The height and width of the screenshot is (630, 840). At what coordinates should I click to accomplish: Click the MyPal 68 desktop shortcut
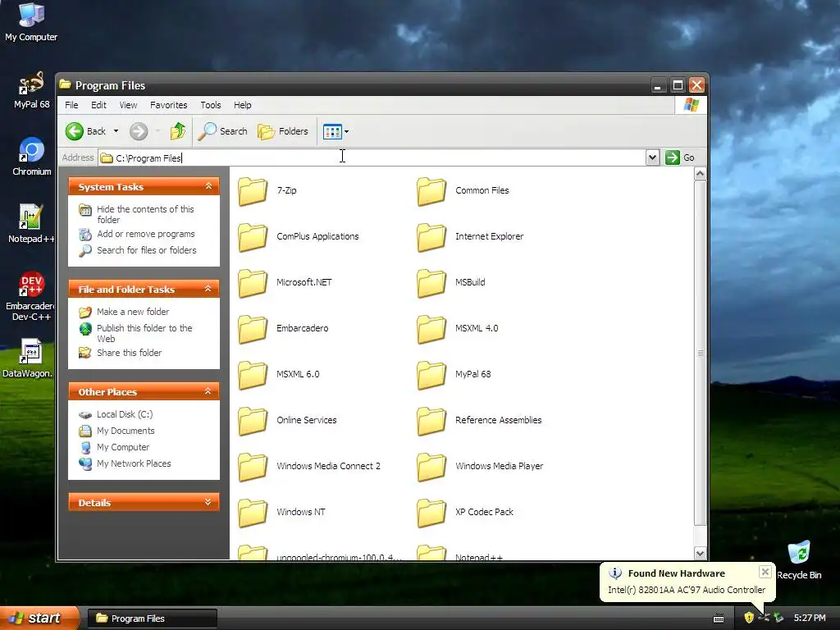click(x=31, y=90)
